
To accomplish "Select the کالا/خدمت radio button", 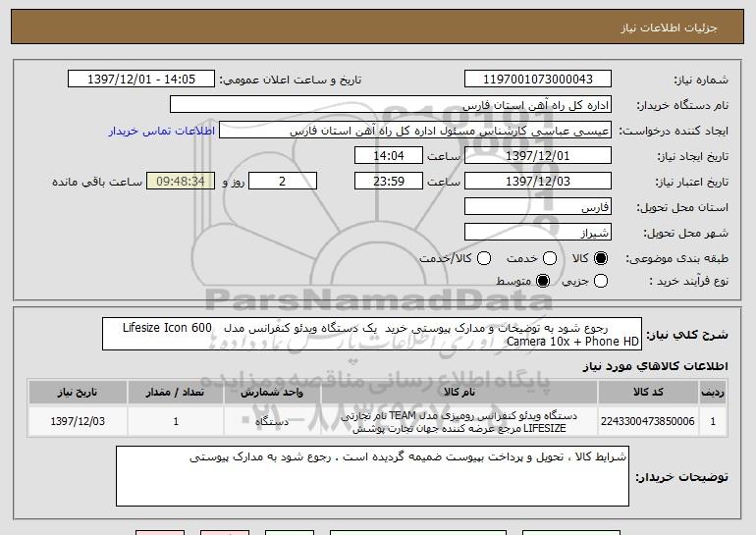I will point(484,258).
